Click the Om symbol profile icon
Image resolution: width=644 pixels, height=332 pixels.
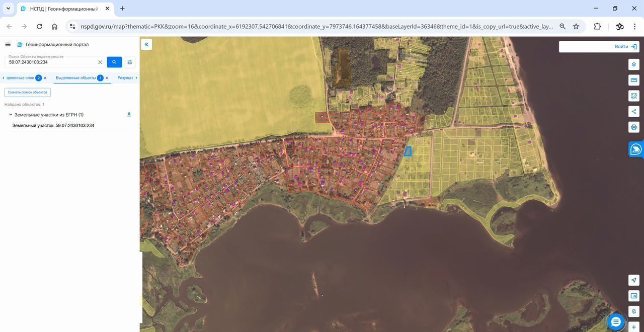[x=620, y=27]
